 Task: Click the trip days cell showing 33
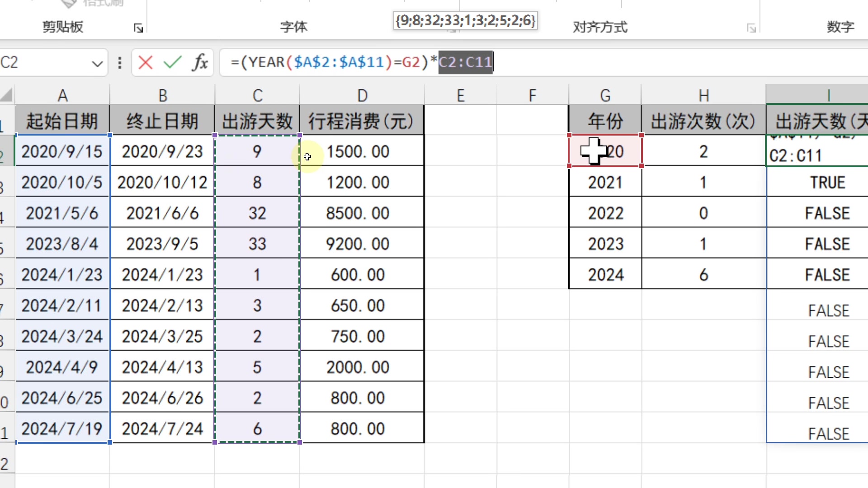coord(257,244)
